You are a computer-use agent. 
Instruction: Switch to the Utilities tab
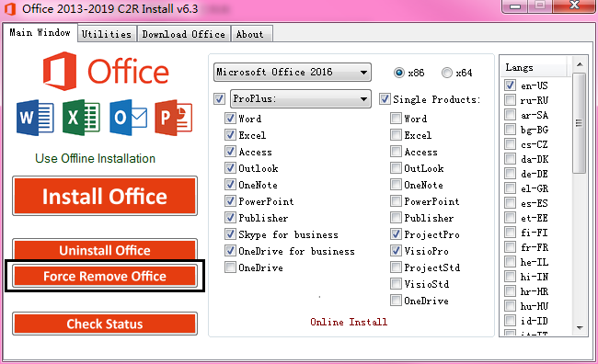(107, 34)
